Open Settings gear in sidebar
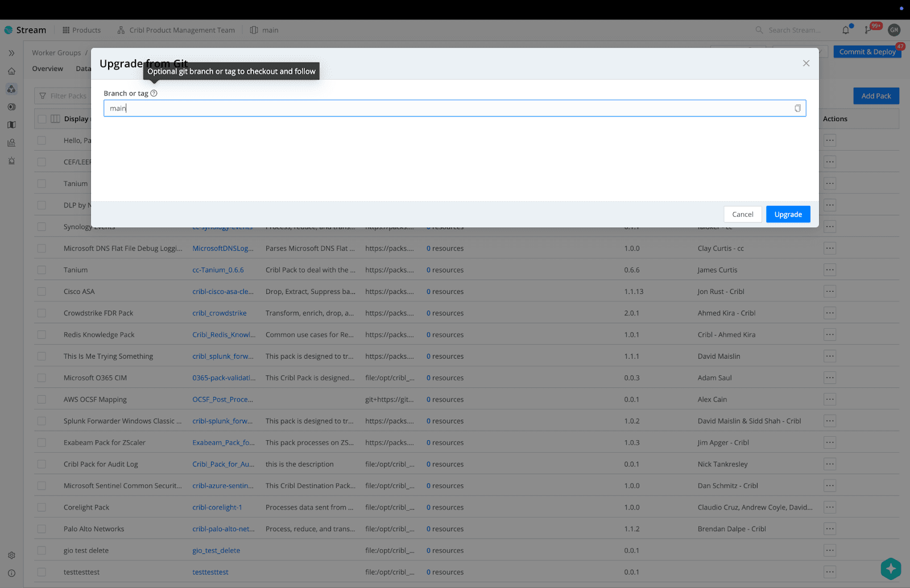Screen dimensions: 910x588 click(x=11, y=555)
